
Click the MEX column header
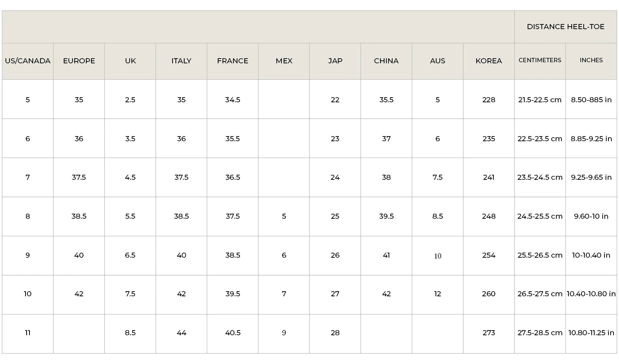[x=284, y=61]
